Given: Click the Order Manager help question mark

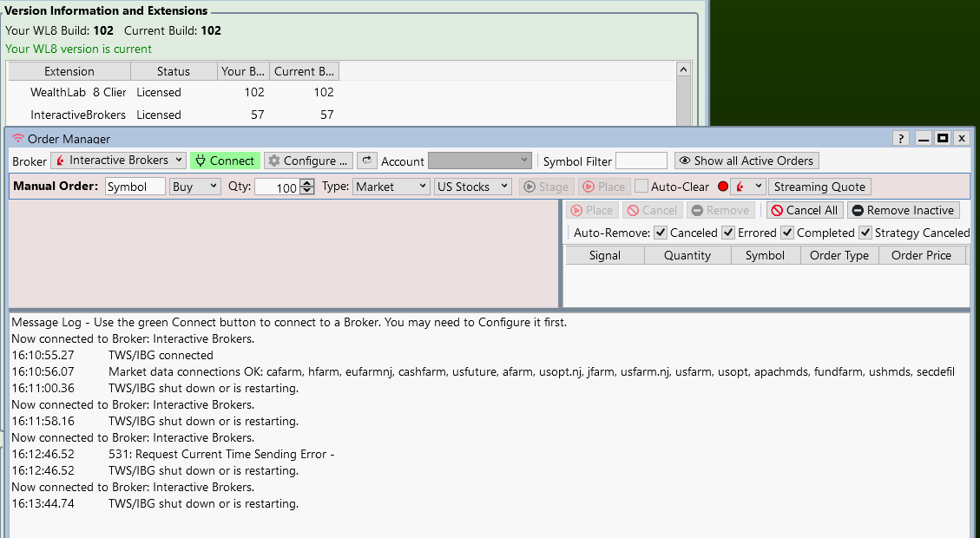Looking at the screenshot, I should (901, 138).
